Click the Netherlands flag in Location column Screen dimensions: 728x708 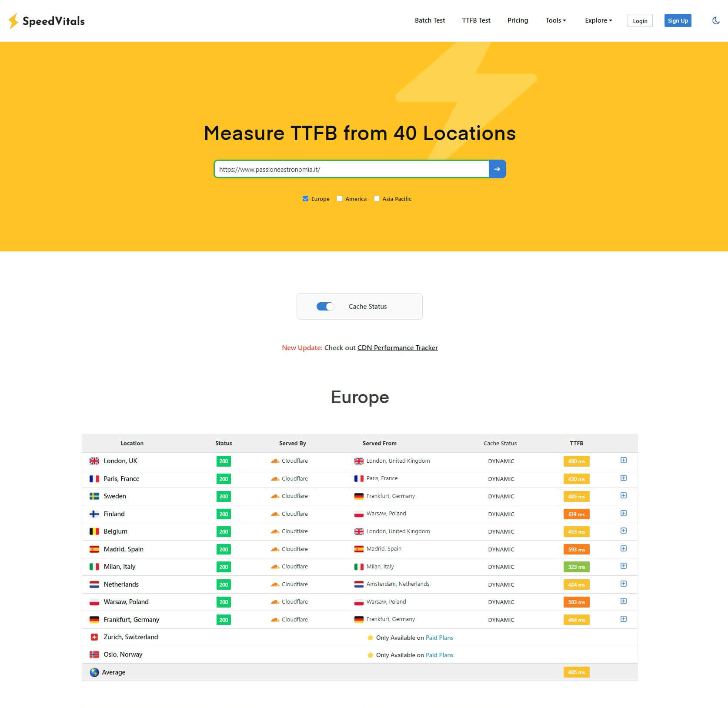click(94, 584)
